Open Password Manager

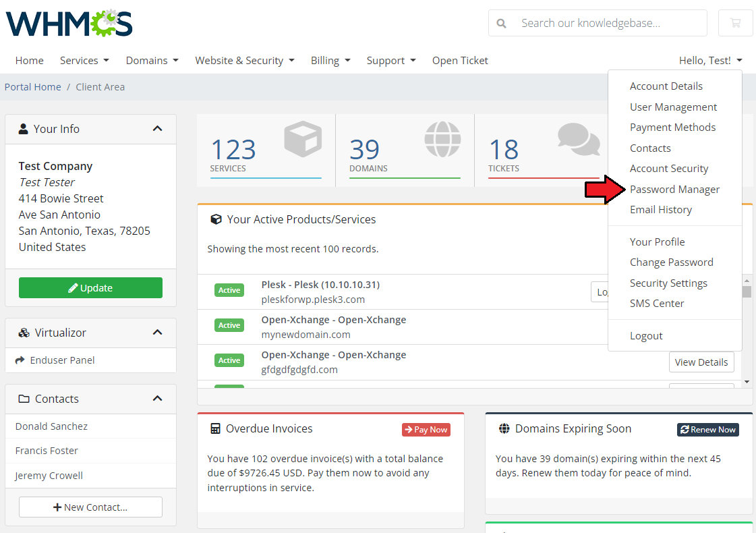674,190
